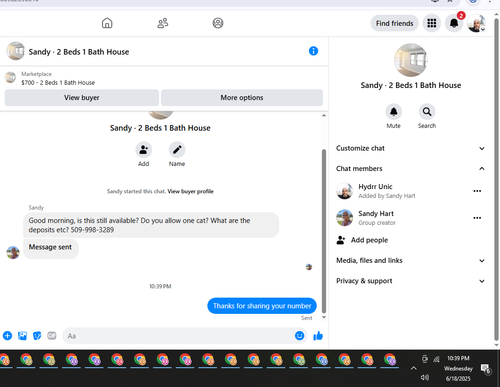
Task: Click the chat scrollbar thumb
Action: 324,231
